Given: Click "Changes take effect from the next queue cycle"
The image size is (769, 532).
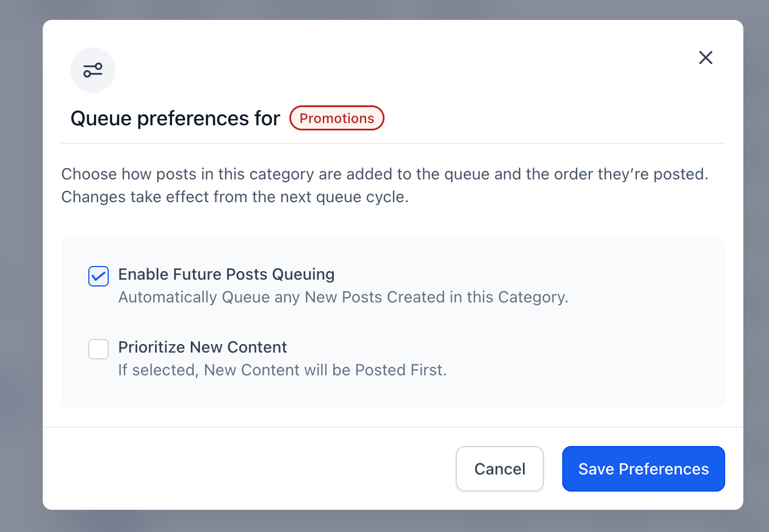Looking at the screenshot, I should (x=235, y=197).
